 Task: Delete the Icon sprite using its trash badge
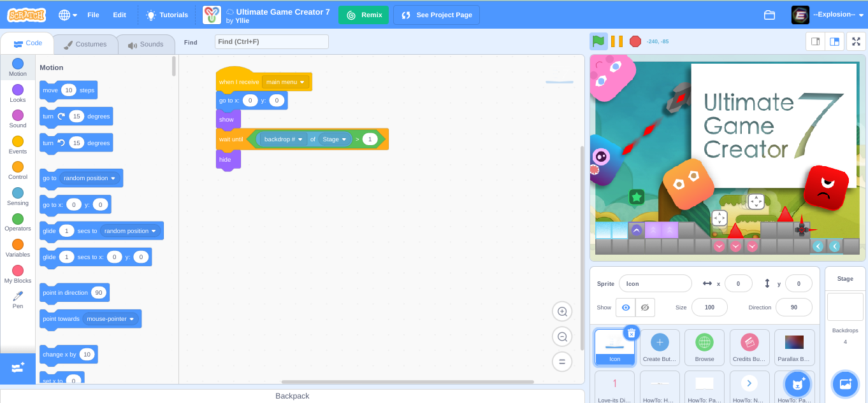pos(631,332)
